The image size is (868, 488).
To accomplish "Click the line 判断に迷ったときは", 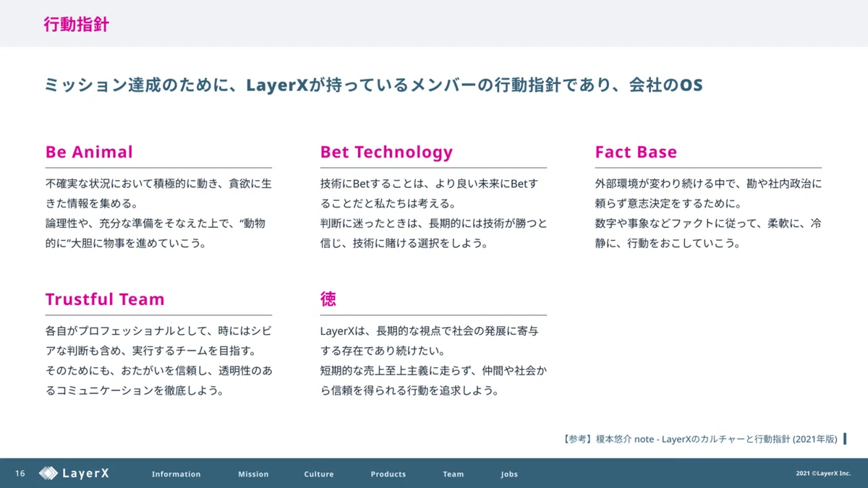I will 433,223.
